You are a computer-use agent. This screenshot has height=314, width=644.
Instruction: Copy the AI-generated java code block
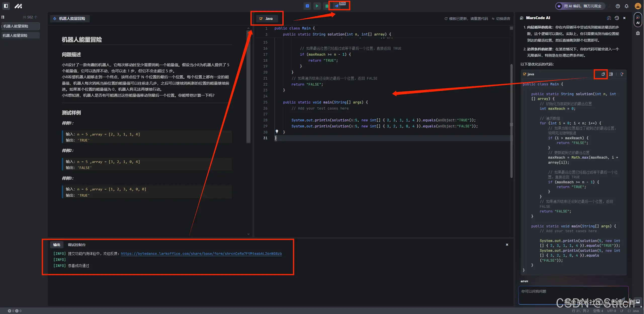click(x=603, y=74)
